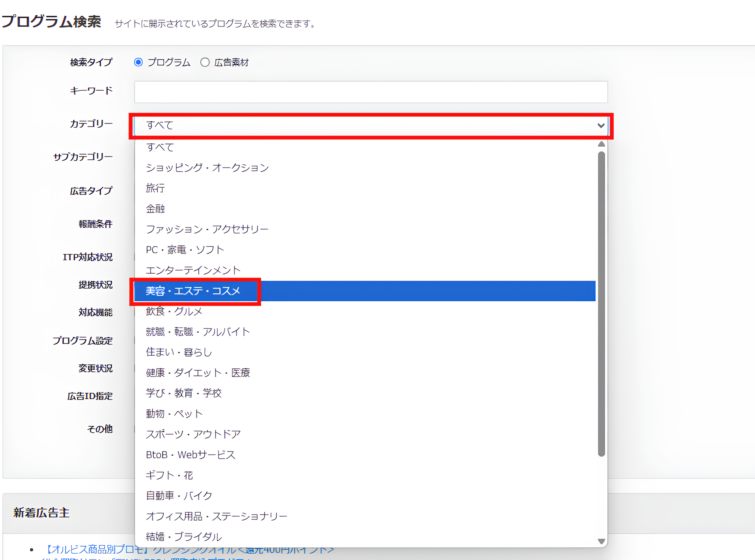
Task: Click the キーワード input field
Action: coord(371,92)
